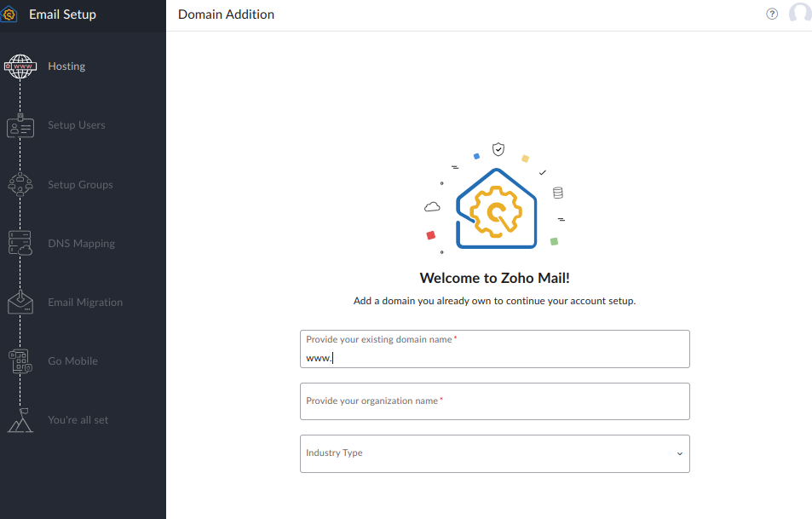Click the Hosting globe icon
Screen dimensions: 812x519
pos(20,66)
